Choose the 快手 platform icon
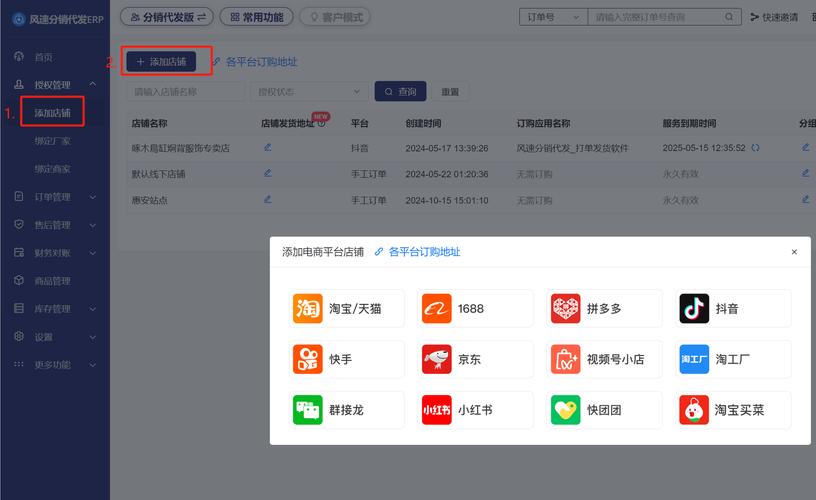 [308, 359]
